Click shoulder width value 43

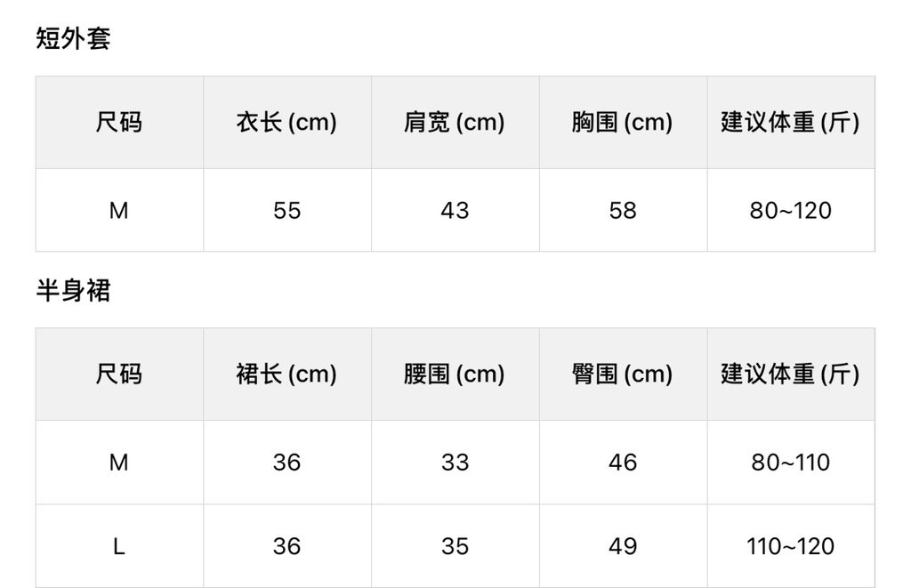[455, 211]
